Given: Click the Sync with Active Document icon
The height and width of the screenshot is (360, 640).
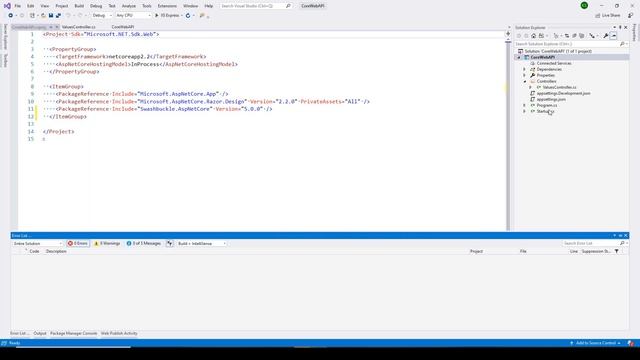Looking at the screenshot, I should tap(567, 36).
